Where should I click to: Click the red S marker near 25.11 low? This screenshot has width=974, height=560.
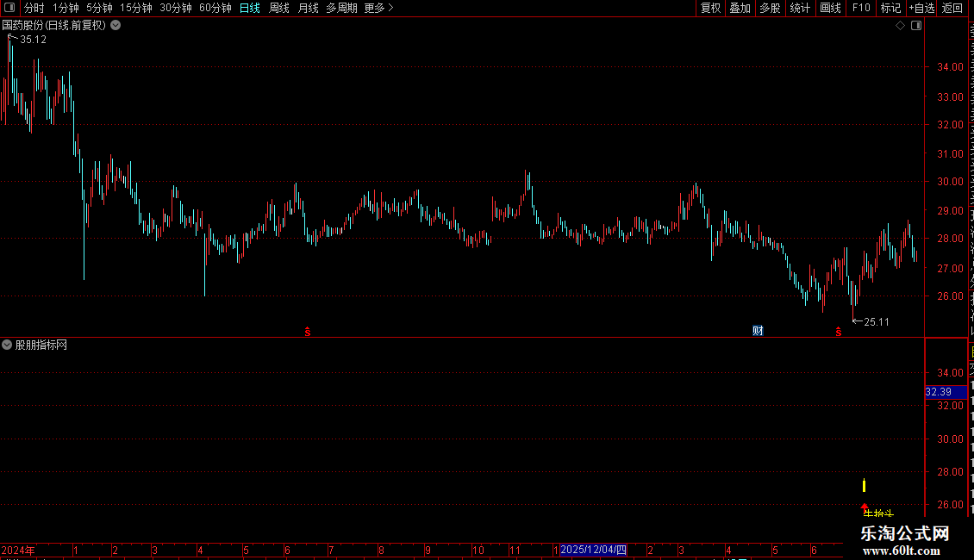(839, 333)
